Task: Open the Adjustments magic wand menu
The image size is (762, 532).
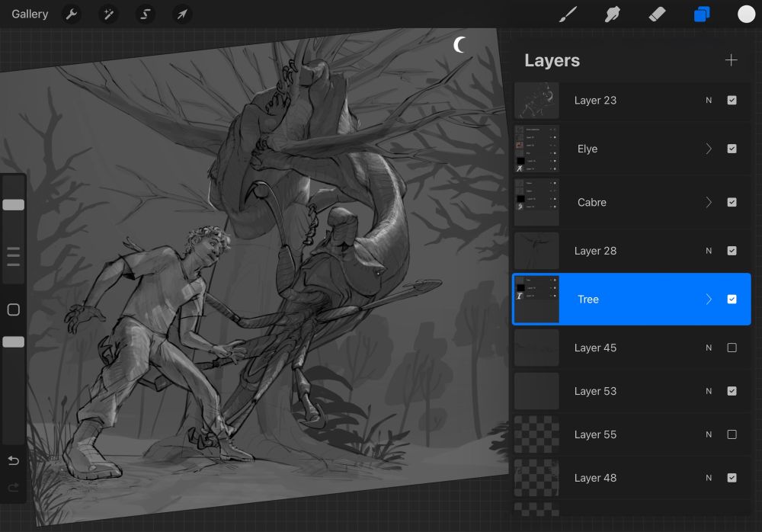Action: [x=108, y=14]
